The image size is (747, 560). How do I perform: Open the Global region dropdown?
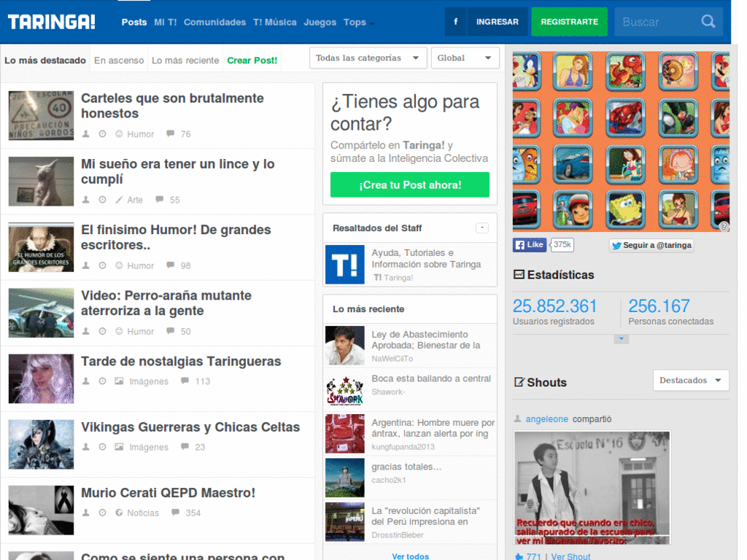465,58
